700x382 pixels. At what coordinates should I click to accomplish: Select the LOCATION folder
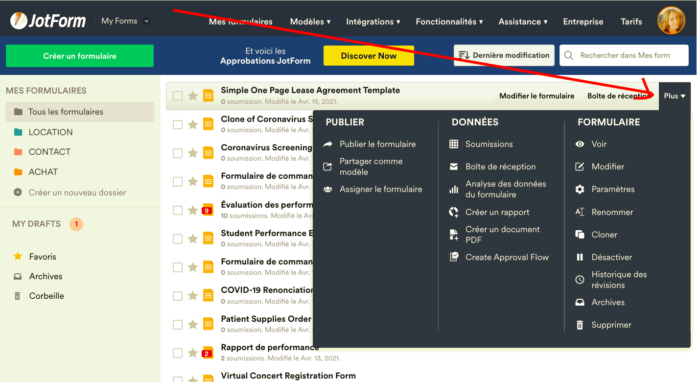click(50, 132)
